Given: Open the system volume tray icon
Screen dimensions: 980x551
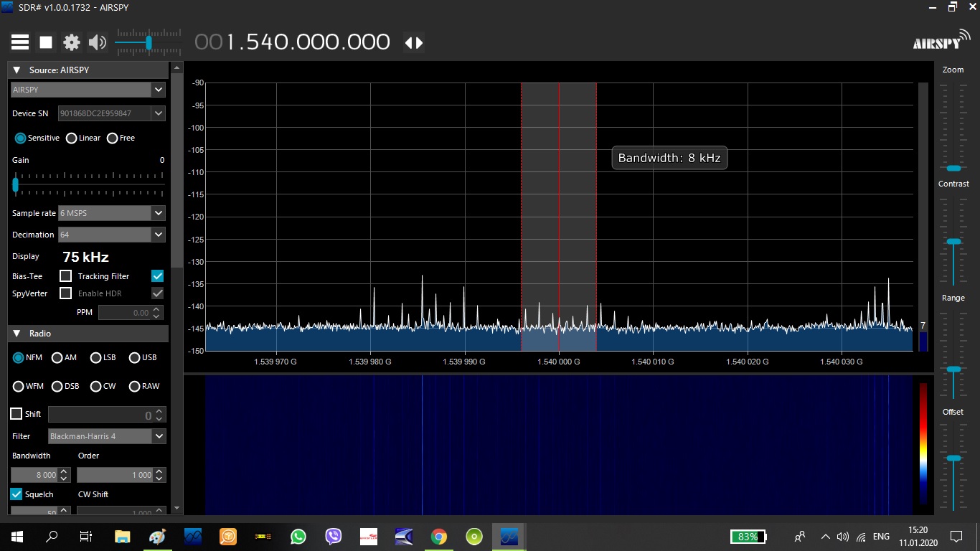Looking at the screenshot, I should (843, 537).
